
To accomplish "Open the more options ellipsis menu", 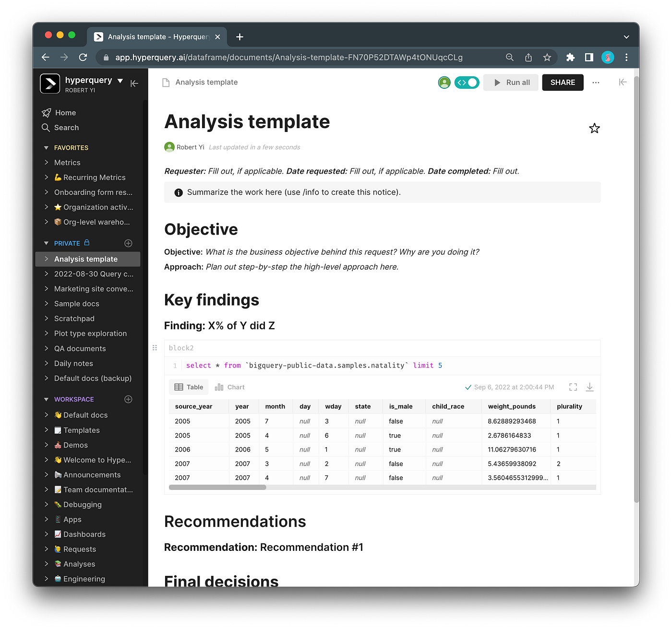I will (x=596, y=82).
